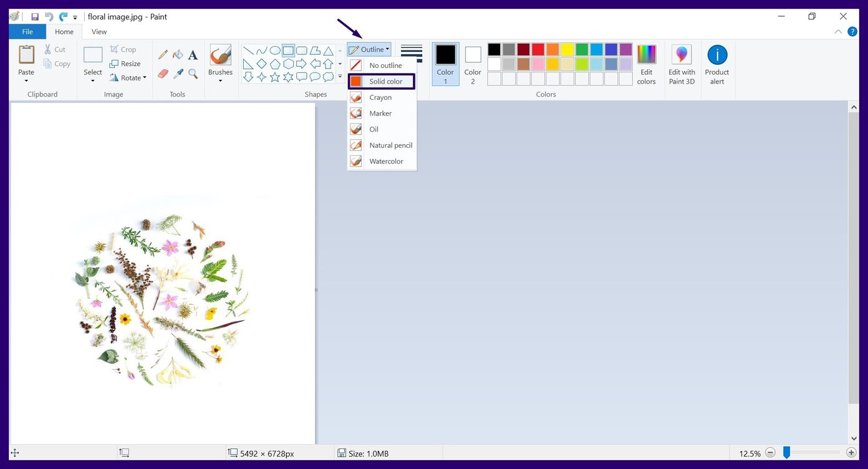
Task: Switch to the View tab
Action: [99, 31]
